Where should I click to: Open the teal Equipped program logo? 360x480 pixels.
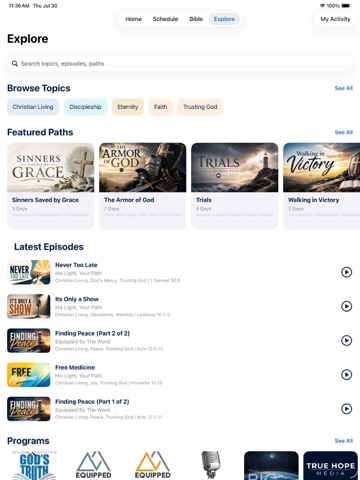tap(93, 465)
